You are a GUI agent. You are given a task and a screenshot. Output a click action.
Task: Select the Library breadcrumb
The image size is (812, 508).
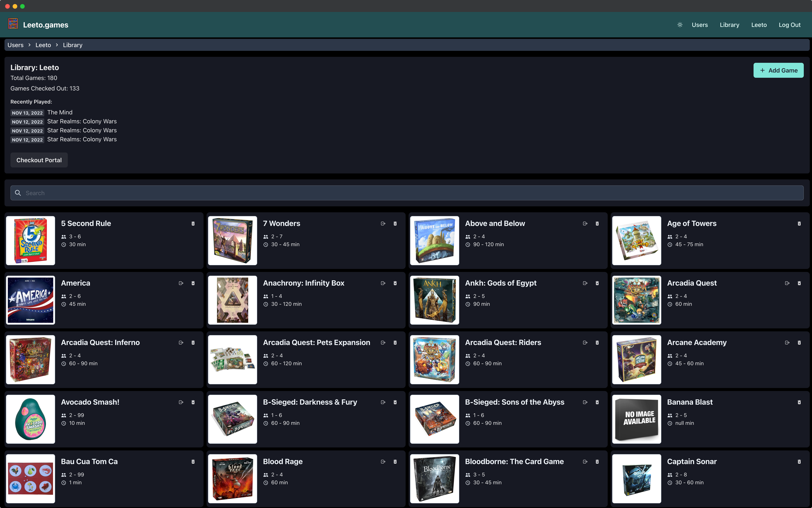72,45
